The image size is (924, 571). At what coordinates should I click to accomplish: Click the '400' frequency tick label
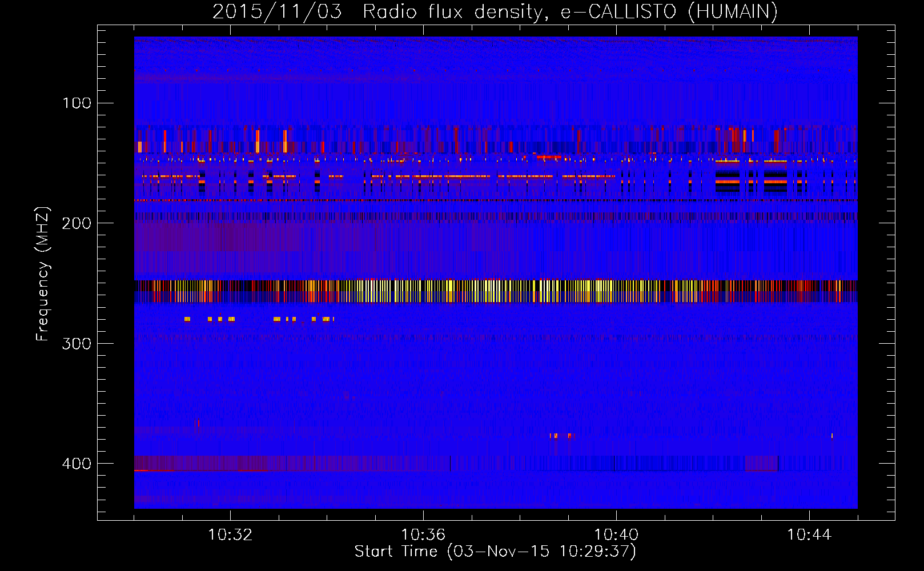(x=77, y=464)
